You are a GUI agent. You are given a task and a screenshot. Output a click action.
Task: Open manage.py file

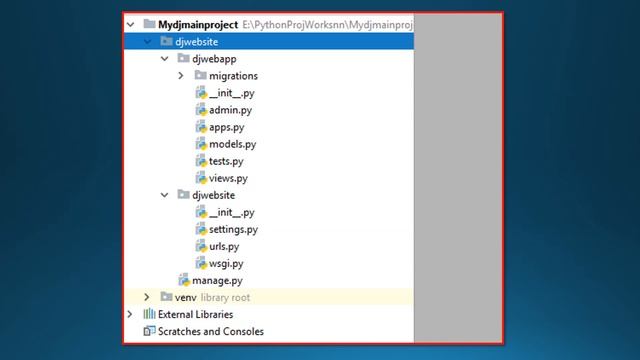(217, 281)
